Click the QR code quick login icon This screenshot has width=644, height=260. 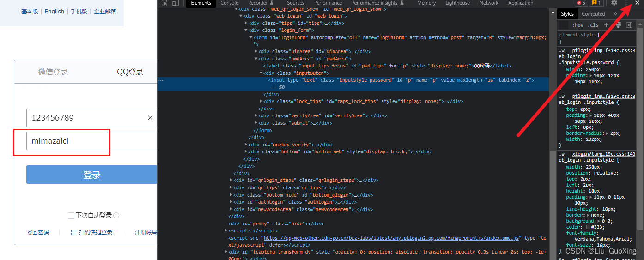(73, 232)
